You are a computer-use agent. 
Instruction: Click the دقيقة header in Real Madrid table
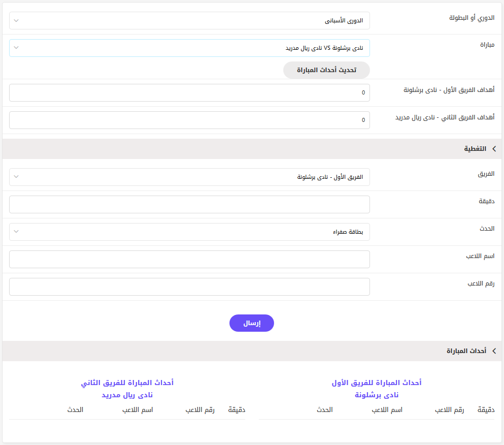237,409
